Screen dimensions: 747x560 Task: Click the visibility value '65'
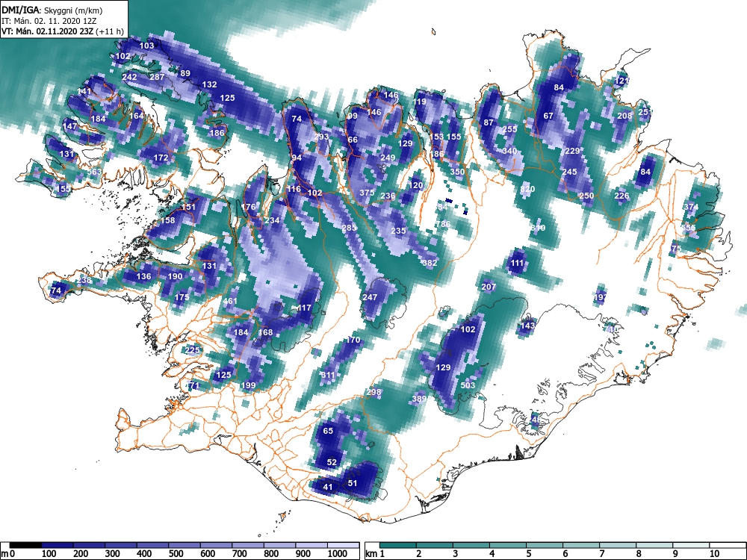(x=328, y=431)
